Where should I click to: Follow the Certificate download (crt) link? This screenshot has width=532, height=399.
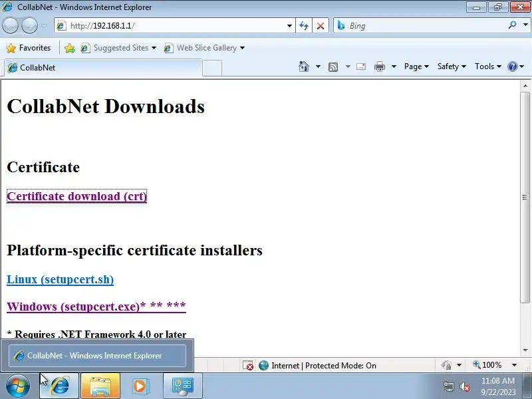76,196
